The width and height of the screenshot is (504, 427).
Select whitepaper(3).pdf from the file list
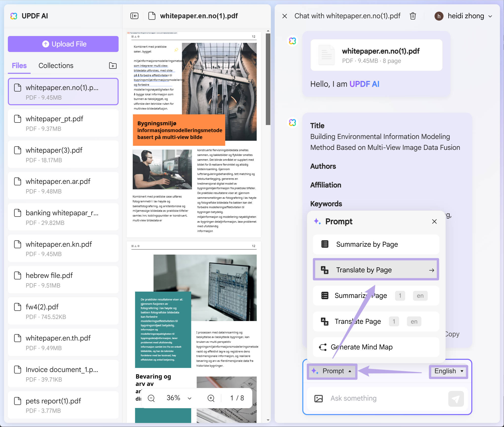click(63, 154)
